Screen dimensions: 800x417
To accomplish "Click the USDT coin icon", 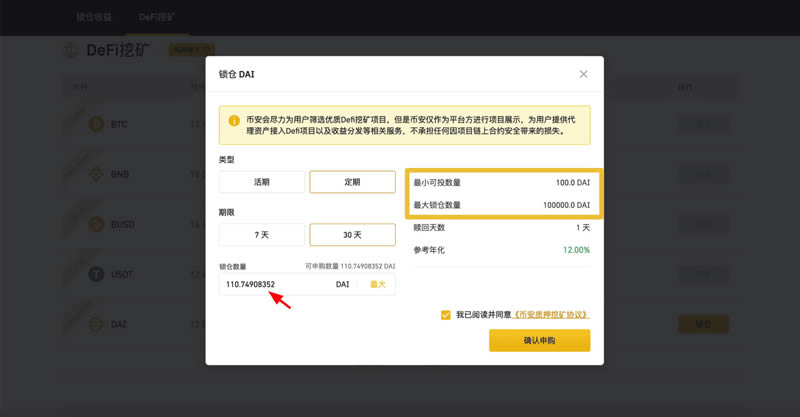I will coord(96,274).
